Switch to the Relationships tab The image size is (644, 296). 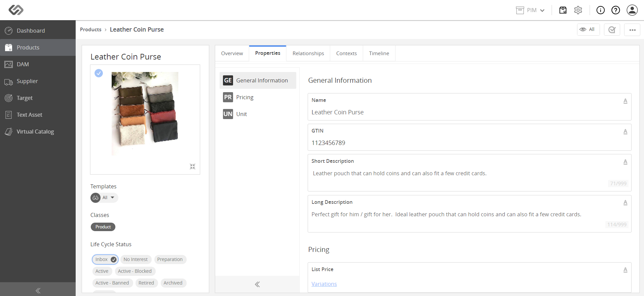tap(308, 53)
